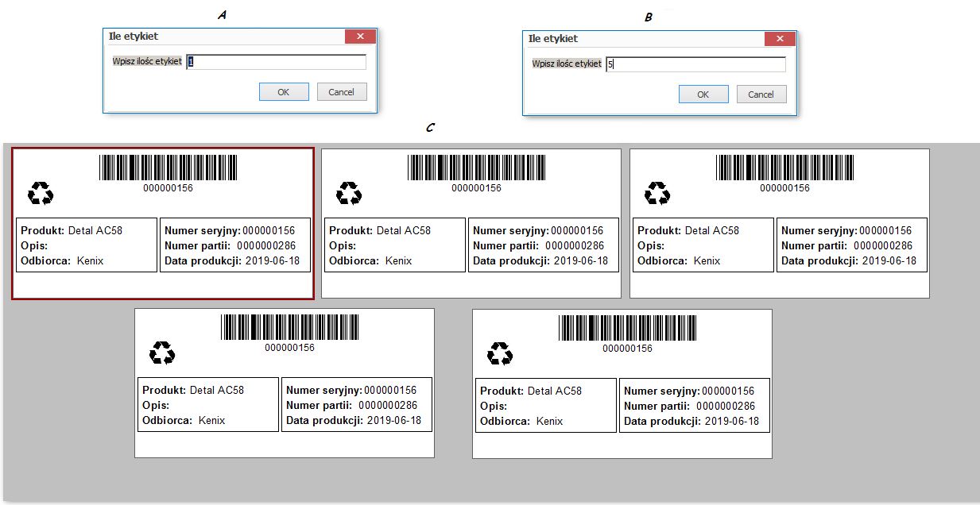Select the Numer seryjny box on the top-middle label

tap(544, 245)
